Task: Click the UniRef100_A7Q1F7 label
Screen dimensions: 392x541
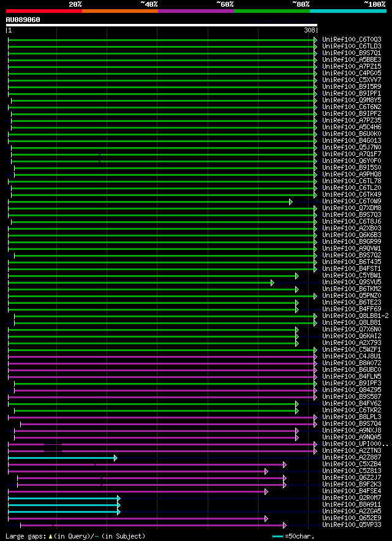Action: point(352,154)
